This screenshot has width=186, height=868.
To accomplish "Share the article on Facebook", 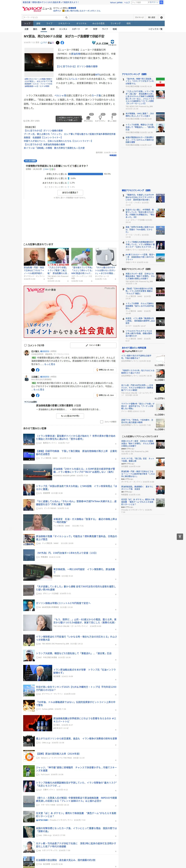I will 62,43.
